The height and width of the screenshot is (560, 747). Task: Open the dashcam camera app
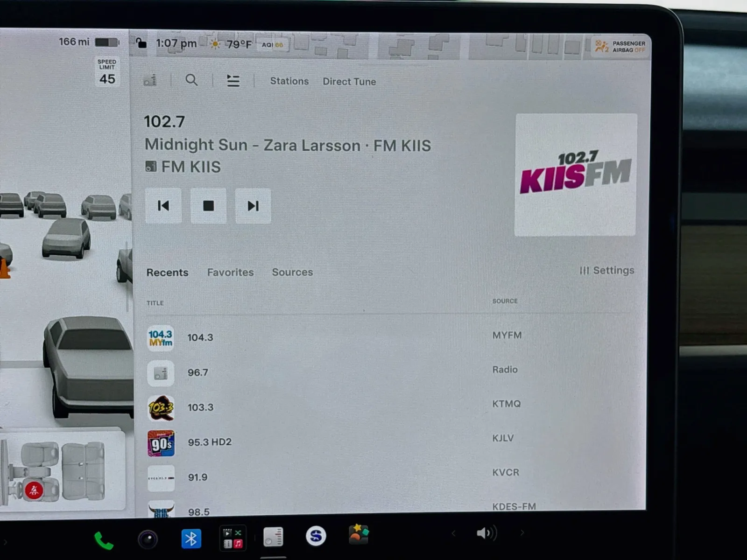148,540
